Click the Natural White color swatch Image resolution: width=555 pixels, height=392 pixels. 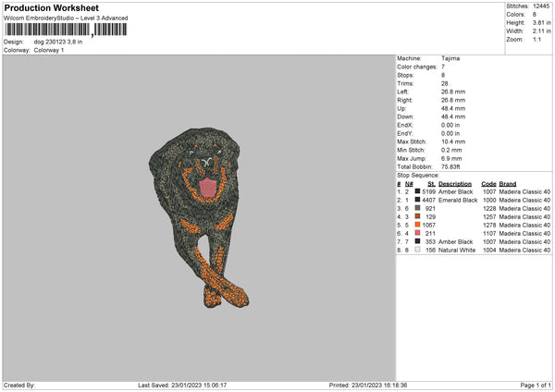coord(418,250)
